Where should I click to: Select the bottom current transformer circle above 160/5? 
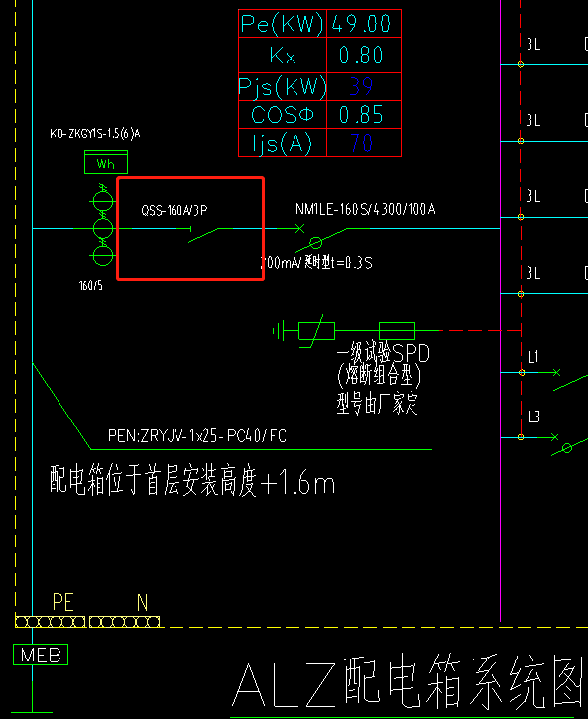pos(103,256)
